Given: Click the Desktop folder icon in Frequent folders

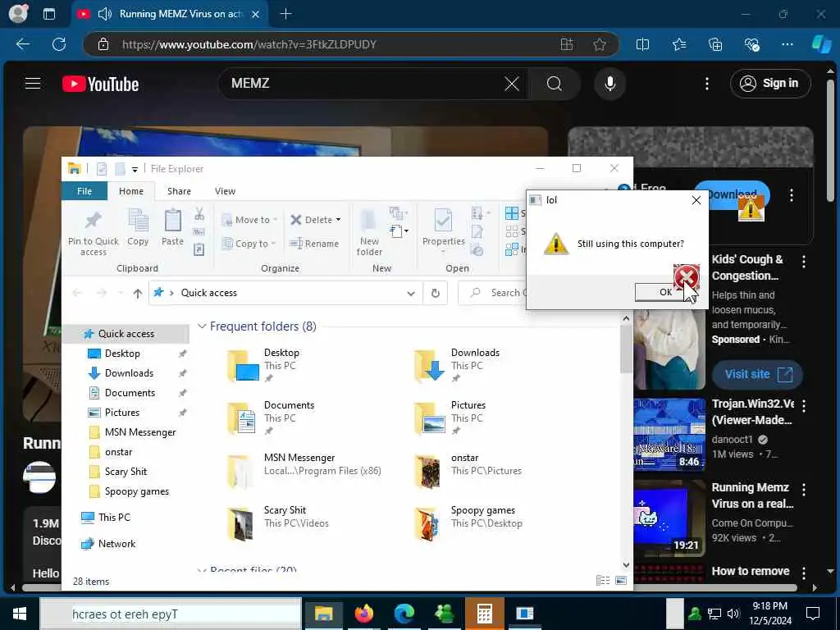Looking at the screenshot, I should point(243,366).
